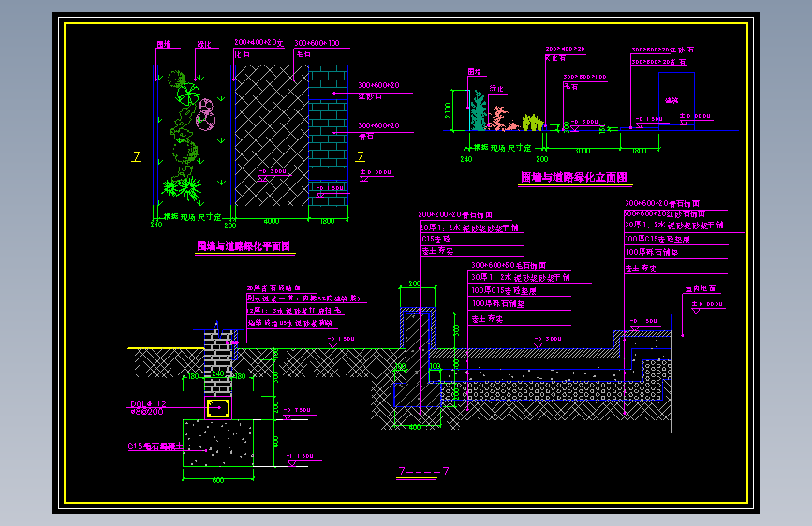Click the C15素砼 layer note
Viewport: 812px width, 526px height.
(x=436, y=240)
